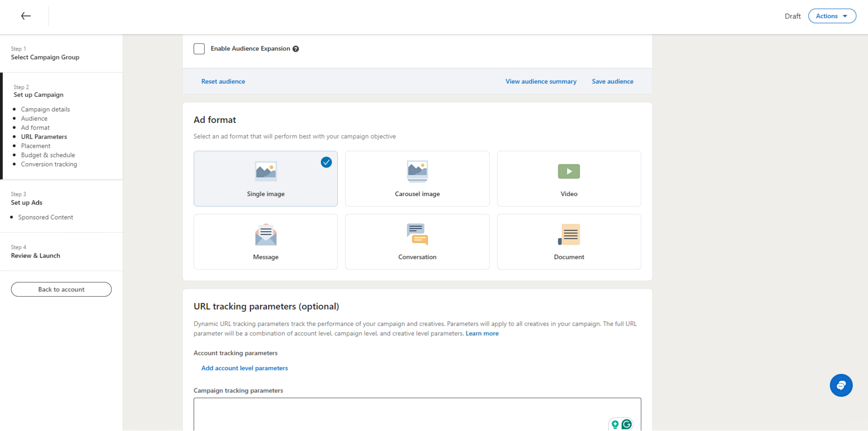
Task: Open the Actions dropdown
Action: coord(832,16)
